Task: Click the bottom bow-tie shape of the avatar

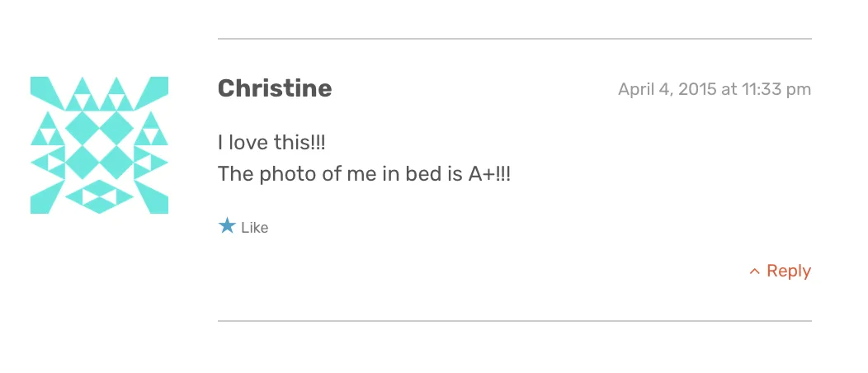Action: tap(99, 196)
